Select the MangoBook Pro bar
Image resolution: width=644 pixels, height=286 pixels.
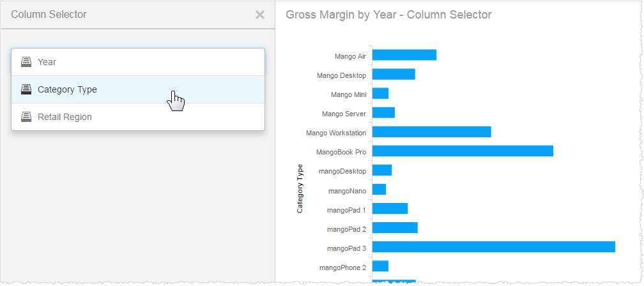point(463,151)
